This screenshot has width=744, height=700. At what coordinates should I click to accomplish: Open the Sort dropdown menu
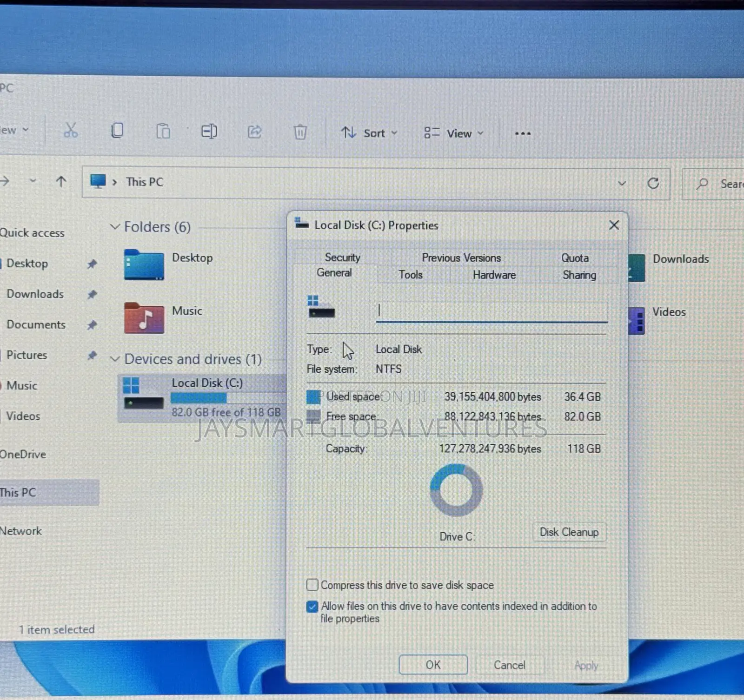coord(369,133)
